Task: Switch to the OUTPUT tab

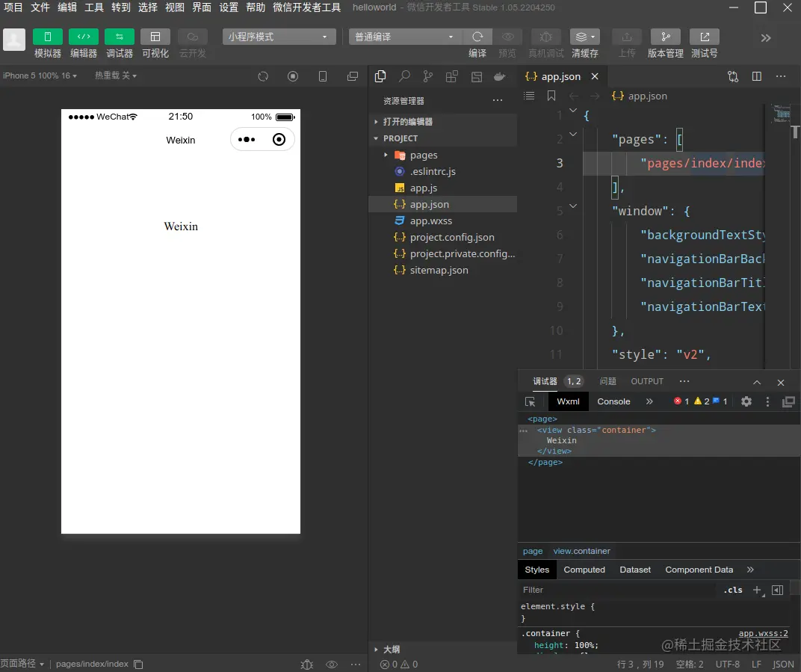Action: 647,381
